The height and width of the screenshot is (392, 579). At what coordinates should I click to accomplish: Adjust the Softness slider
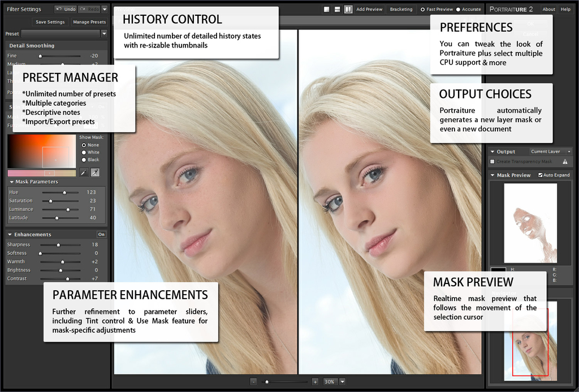[x=60, y=253]
